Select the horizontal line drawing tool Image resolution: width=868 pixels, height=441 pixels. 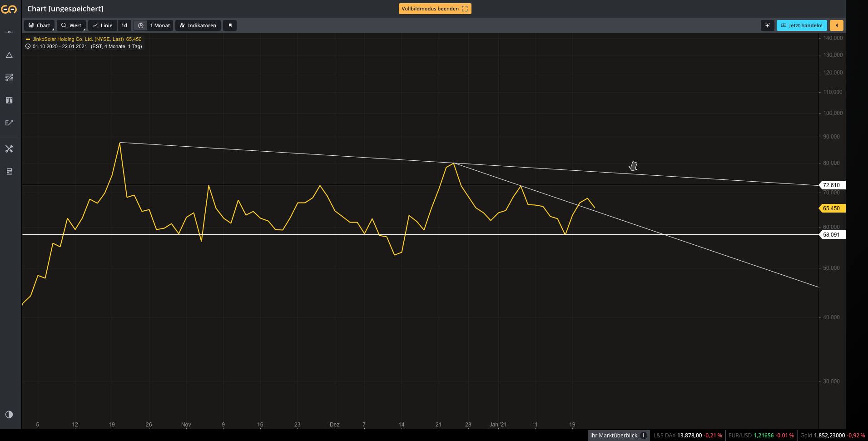9,32
